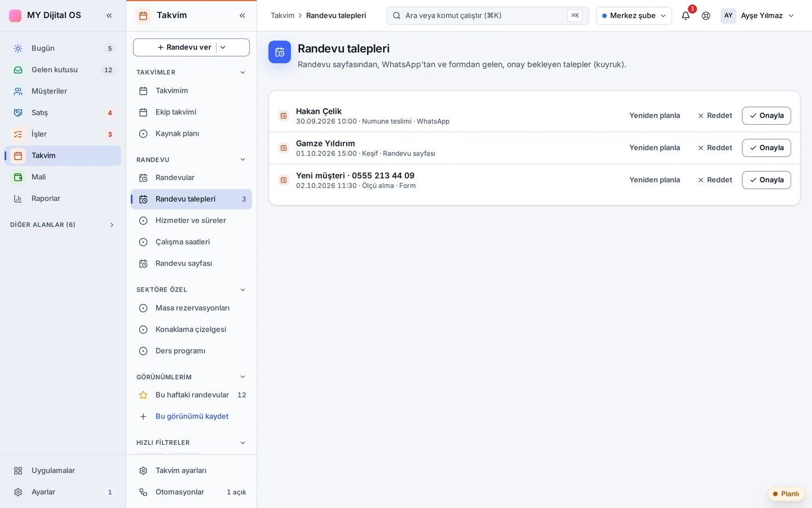
Task: Approve Gamze Yıldırım's request with Onayla
Action: tap(766, 147)
